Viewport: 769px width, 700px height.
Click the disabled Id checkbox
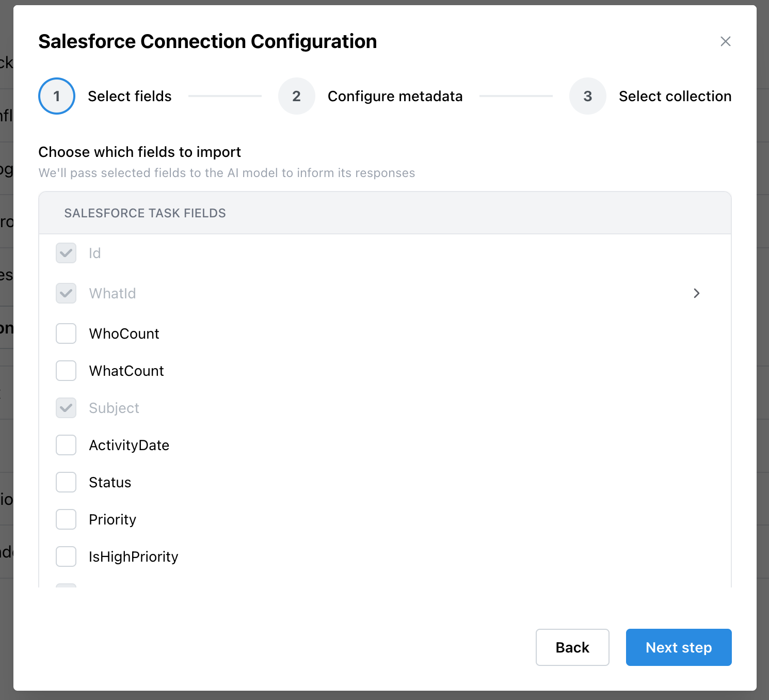(x=66, y=253)
